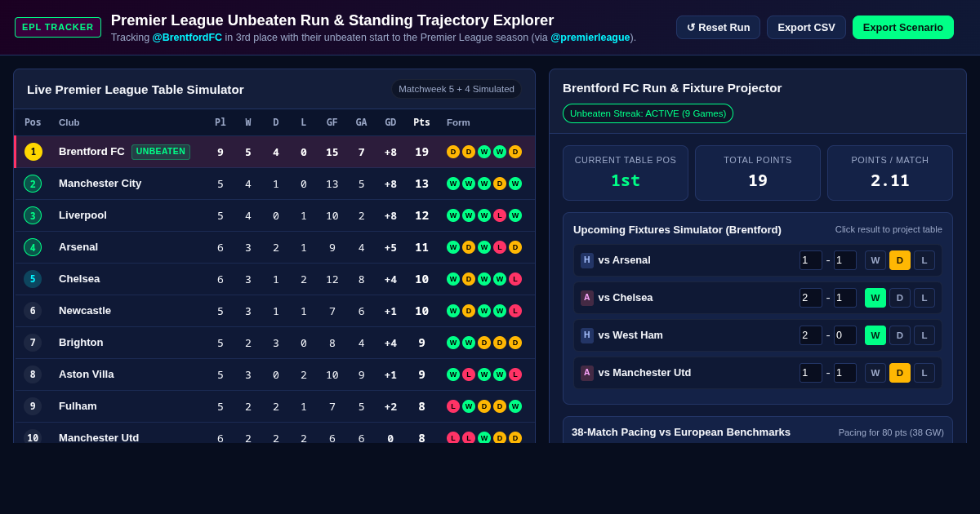980x514 pixels.
Task: Click Brentford goals field in West Ham fixture
Action: coord(811,335)
